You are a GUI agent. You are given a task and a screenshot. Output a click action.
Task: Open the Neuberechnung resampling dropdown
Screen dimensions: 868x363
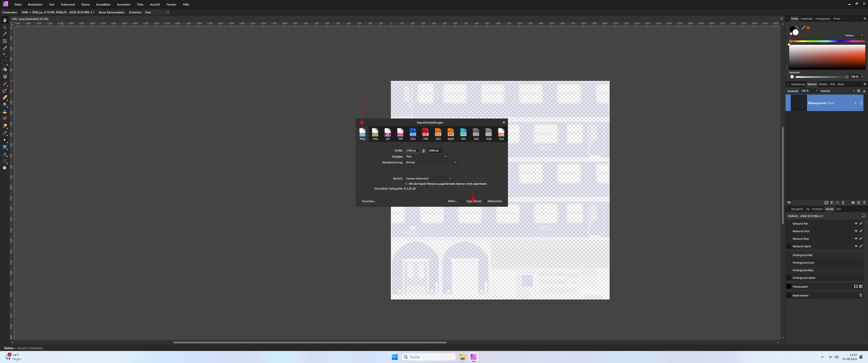(431, 162)
